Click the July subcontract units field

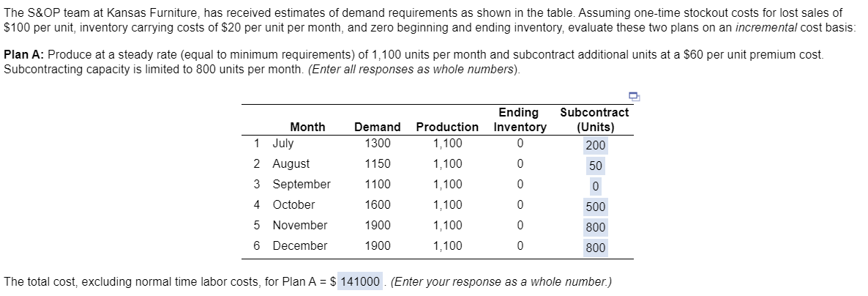pos(595,145)
